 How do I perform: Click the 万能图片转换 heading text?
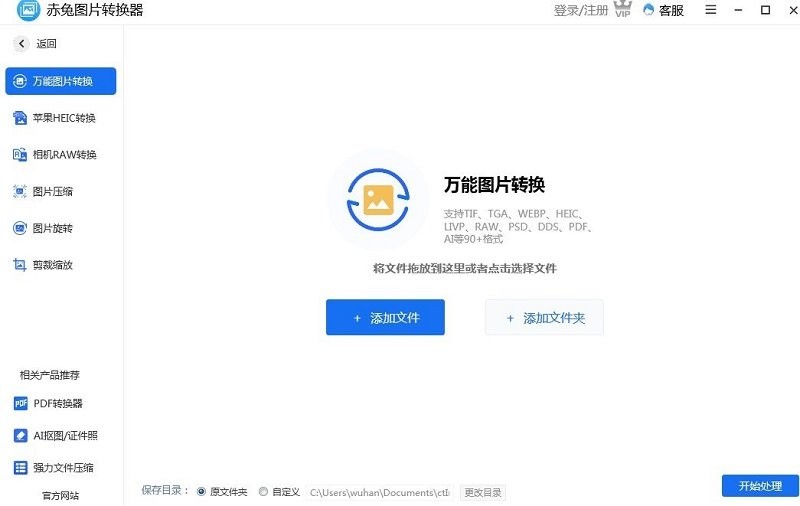pyautogui.click(x=494, y=185)
